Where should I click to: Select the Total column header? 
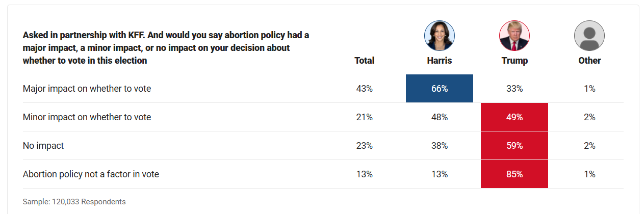364,61
